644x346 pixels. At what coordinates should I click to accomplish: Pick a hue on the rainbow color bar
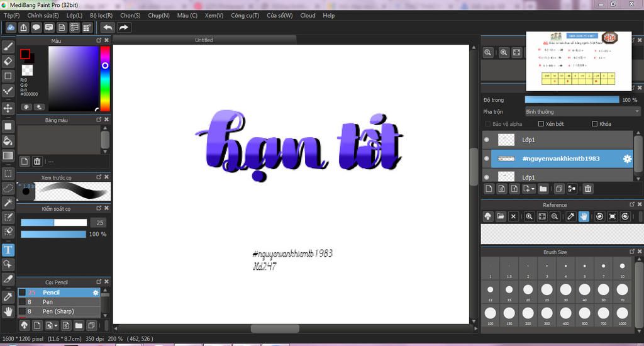coord(105,79)
